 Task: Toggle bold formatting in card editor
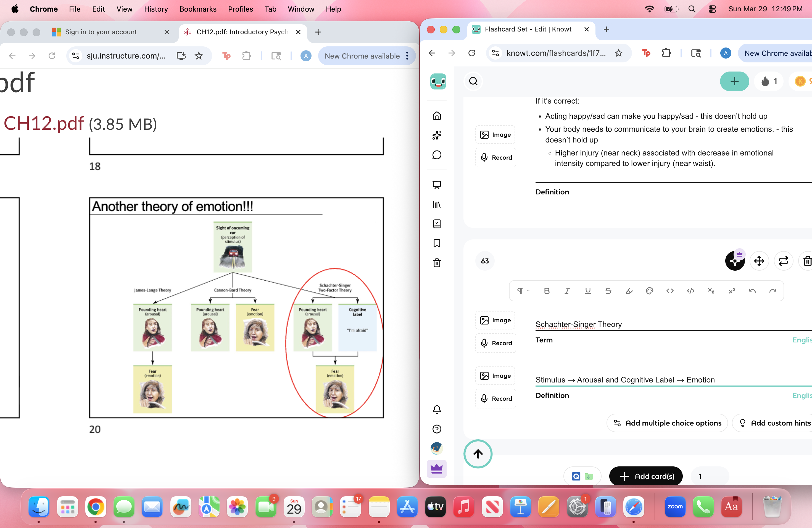(547, 291)
